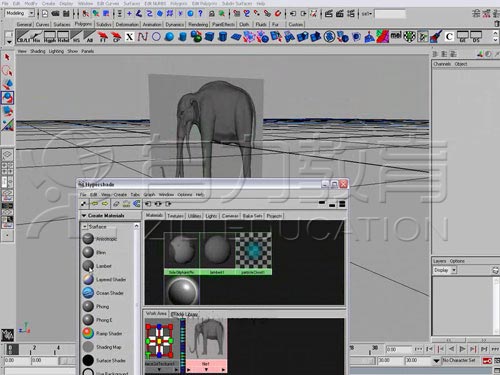Toggle Hypershade create bar on/off
This screenshot has height=375, width=500.
click(83, 204)
